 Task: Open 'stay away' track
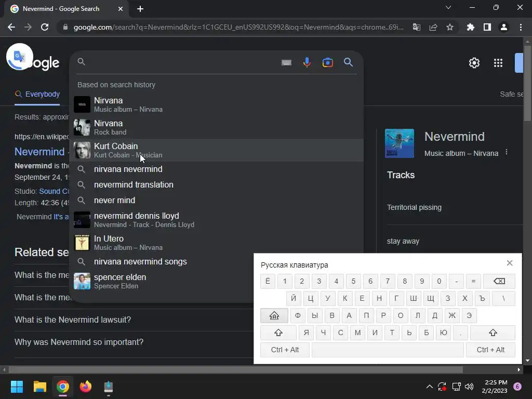403,241
